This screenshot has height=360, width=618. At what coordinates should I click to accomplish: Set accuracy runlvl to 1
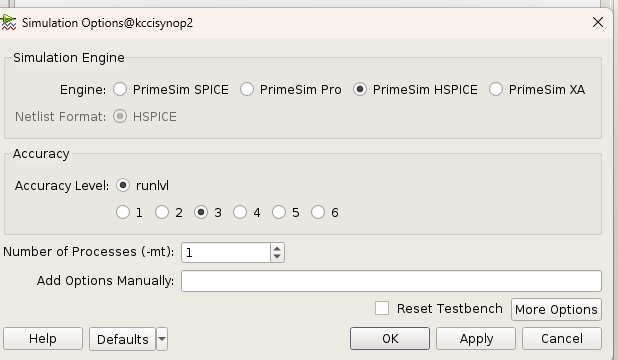[x=123, y=213]
